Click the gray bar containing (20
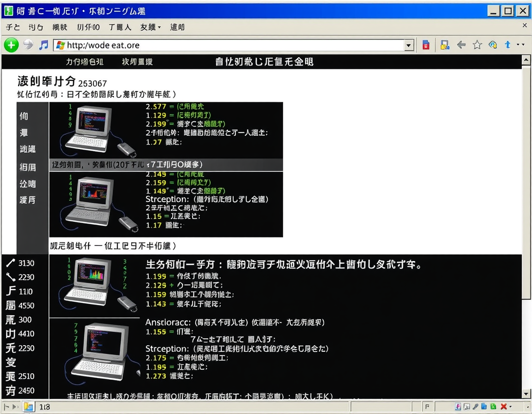The image size is (532, 414). point(166,165)
